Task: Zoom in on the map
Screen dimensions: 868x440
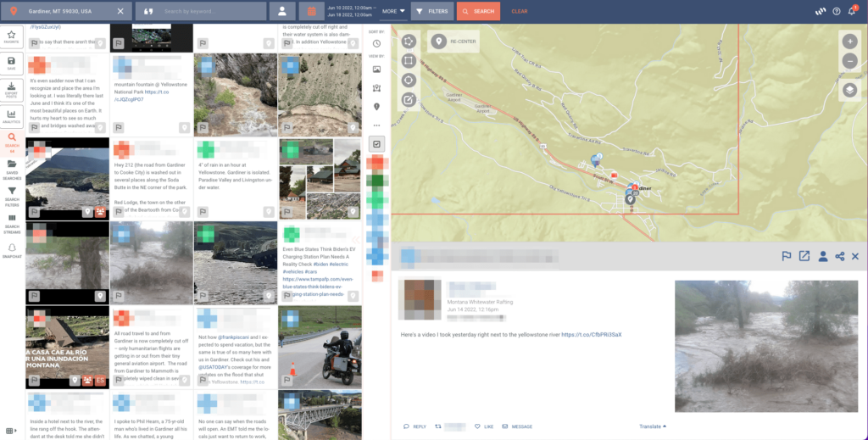Action: pyautogui.click(x=849, y=42)
